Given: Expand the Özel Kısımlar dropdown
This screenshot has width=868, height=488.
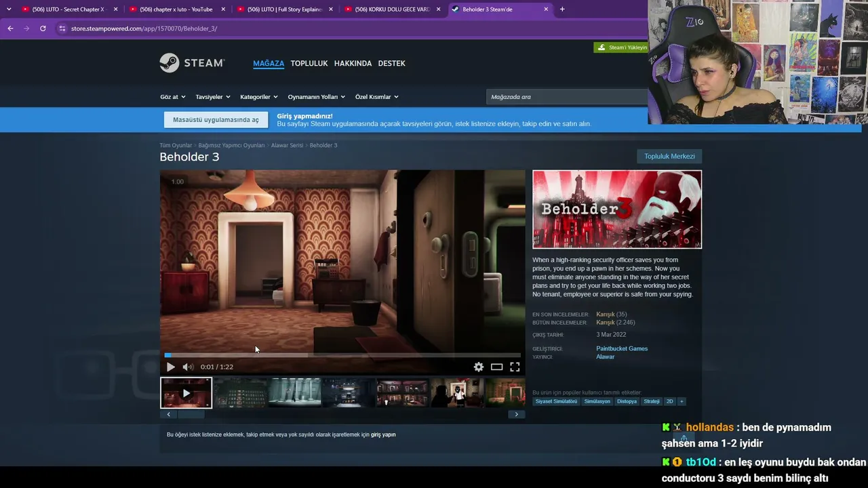Looking at the screenshot, I should (x=377, y=97).
